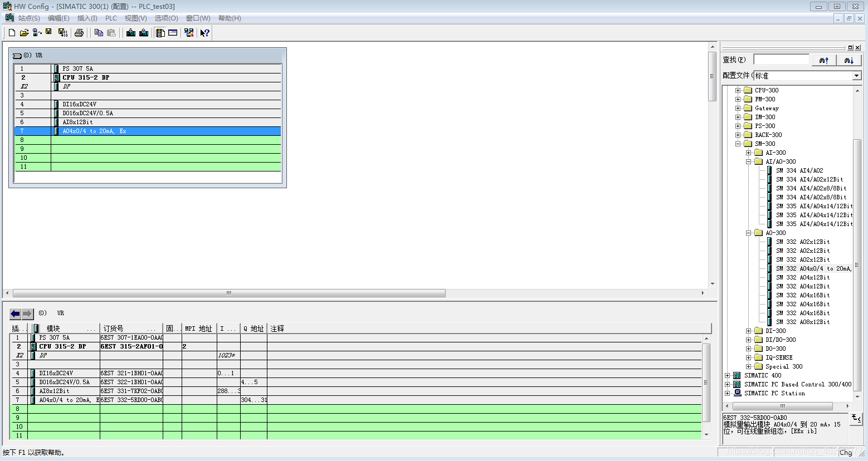
Task: Click the Open folder toolbar icon
Action: click(24, 33)
